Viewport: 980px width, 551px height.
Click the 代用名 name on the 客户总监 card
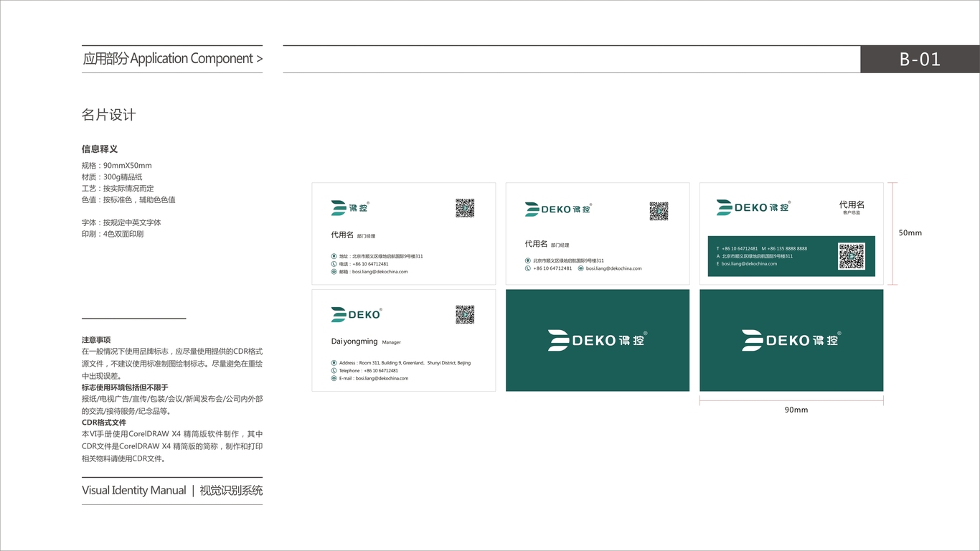pos(852,204)
